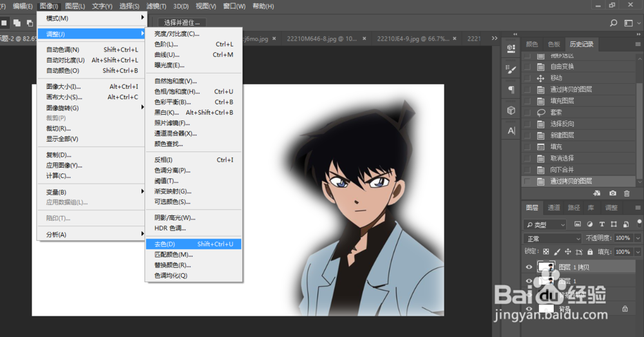Open the 3D material properties dock icon

click(x=511, y=48)
